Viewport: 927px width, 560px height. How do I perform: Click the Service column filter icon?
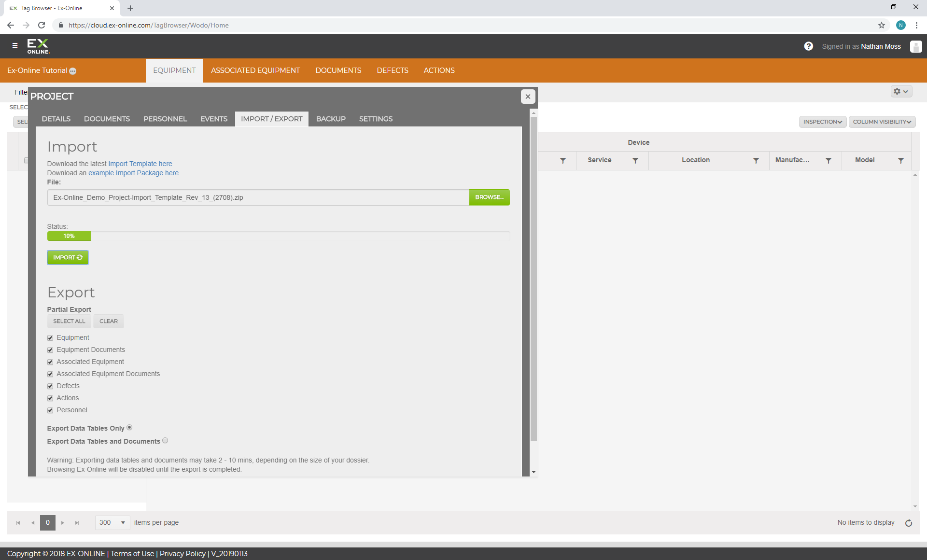pyautogui.click(x=635, y=160)
